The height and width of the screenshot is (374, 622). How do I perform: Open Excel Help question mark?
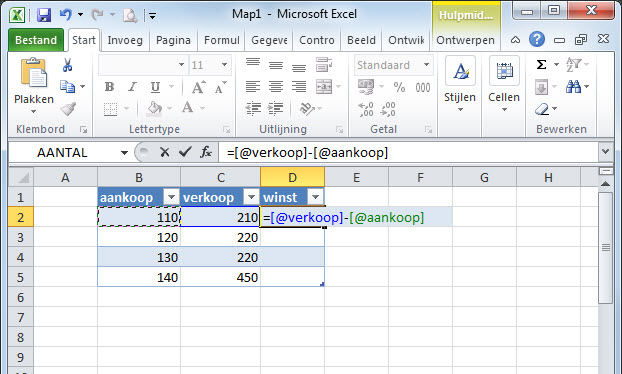pyautogui.click(x=537, y=39)
